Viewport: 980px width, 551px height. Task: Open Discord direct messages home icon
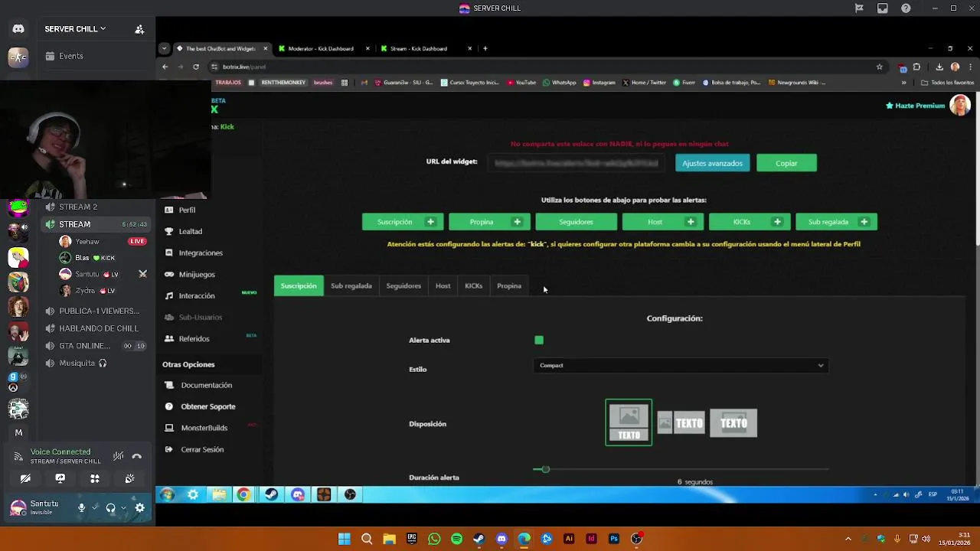(18, 29)
